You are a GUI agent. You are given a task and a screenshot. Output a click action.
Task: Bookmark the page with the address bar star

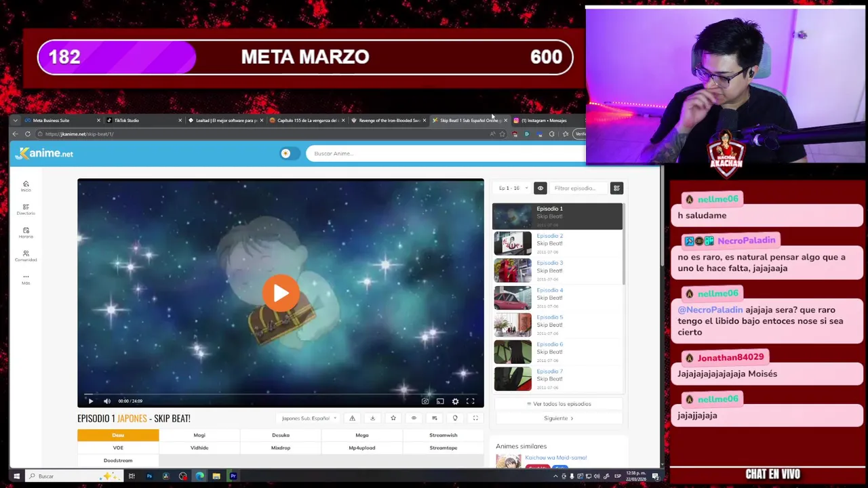pyautogui.click(x=502, y=134)
